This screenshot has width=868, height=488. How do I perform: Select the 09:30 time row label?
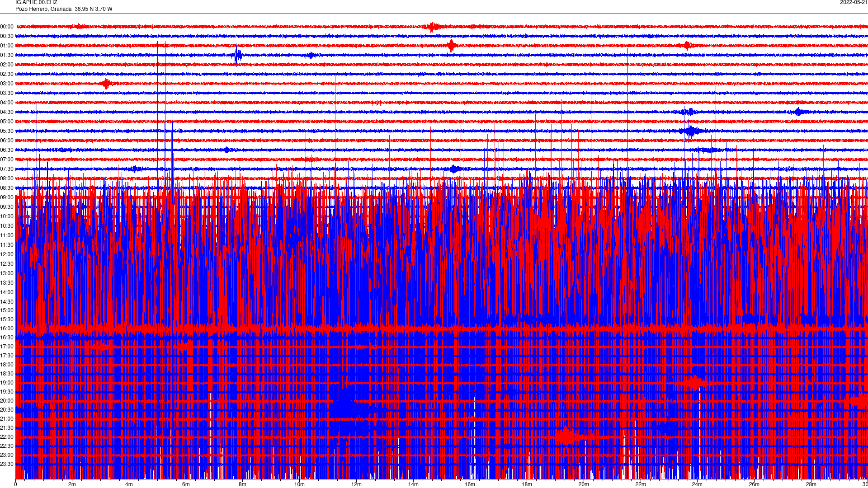pos(7,207)
